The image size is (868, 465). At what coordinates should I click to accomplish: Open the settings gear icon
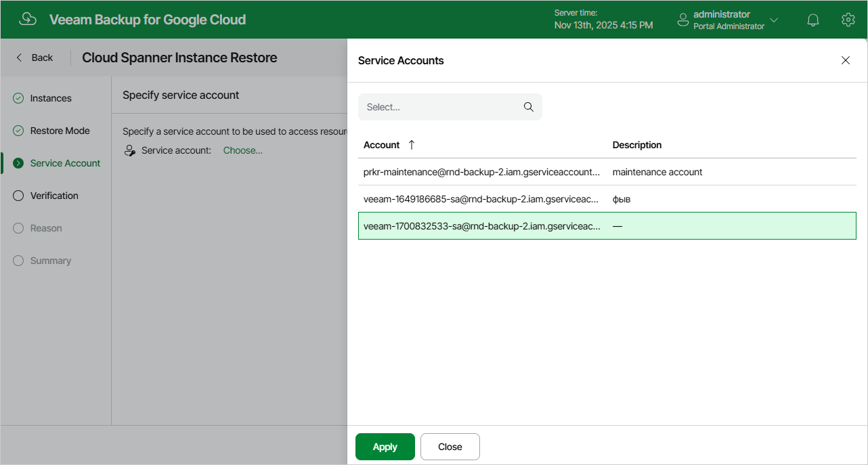848,20
